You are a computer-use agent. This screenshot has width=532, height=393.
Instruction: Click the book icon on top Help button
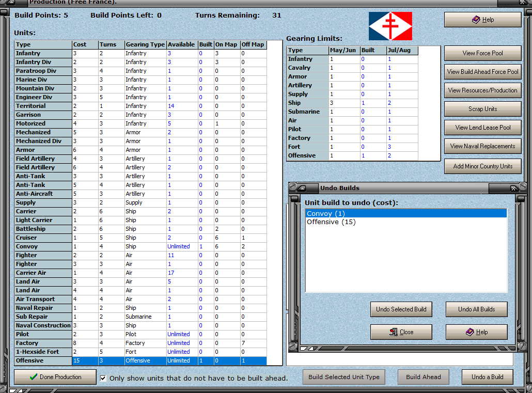click(x=476, y=20)
